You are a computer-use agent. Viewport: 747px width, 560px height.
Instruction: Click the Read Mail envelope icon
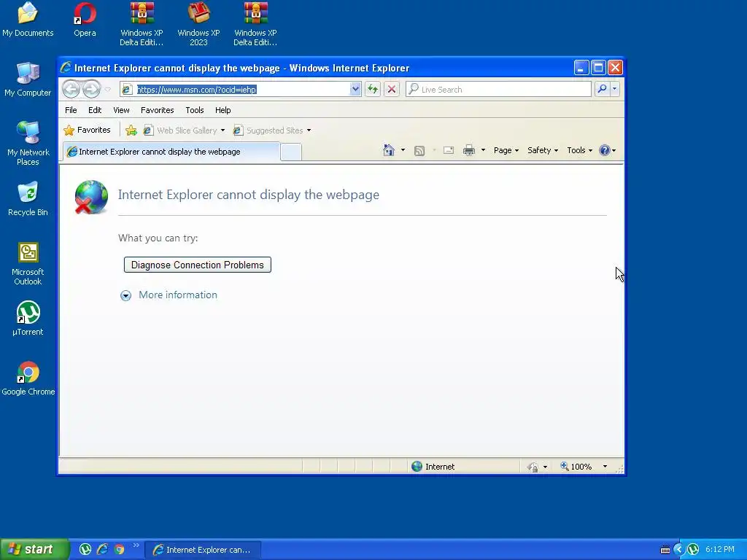(449, 150)
